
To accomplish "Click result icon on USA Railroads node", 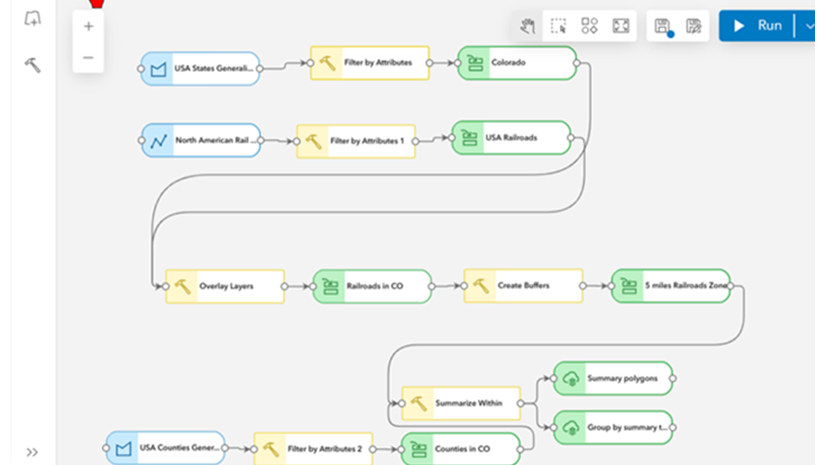I will point(469,138).
